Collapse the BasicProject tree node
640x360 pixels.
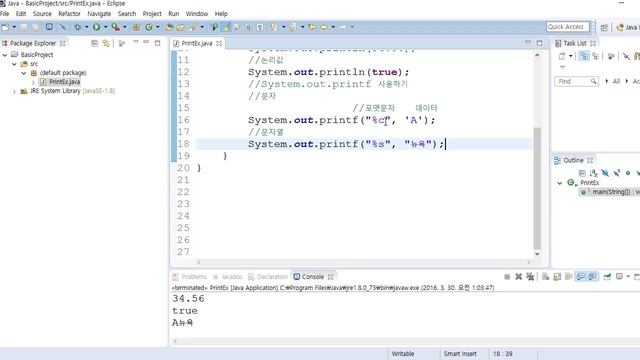(x=5, y=55)
